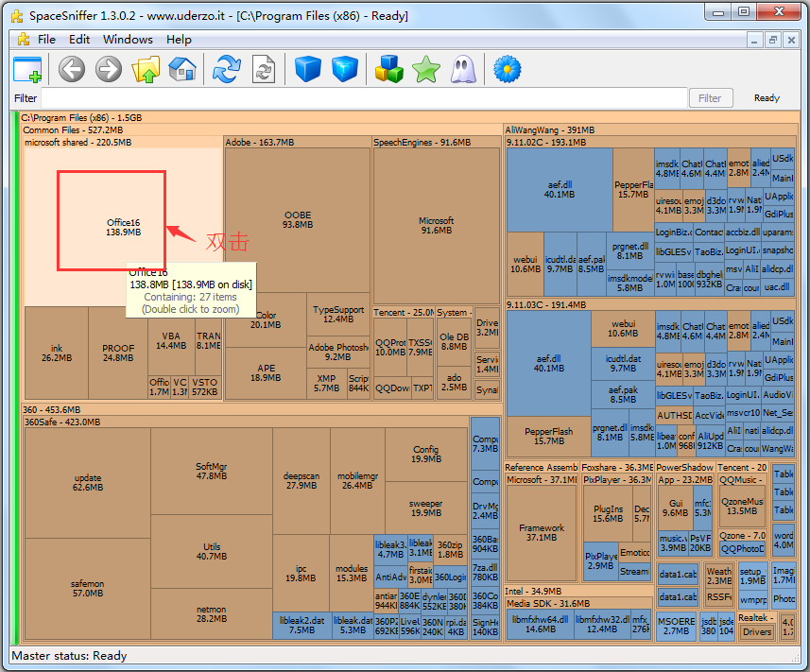This screenshot has width=810, height=672.
Task: Click the first blue cube detail icon
Action: tap(308, 69)
